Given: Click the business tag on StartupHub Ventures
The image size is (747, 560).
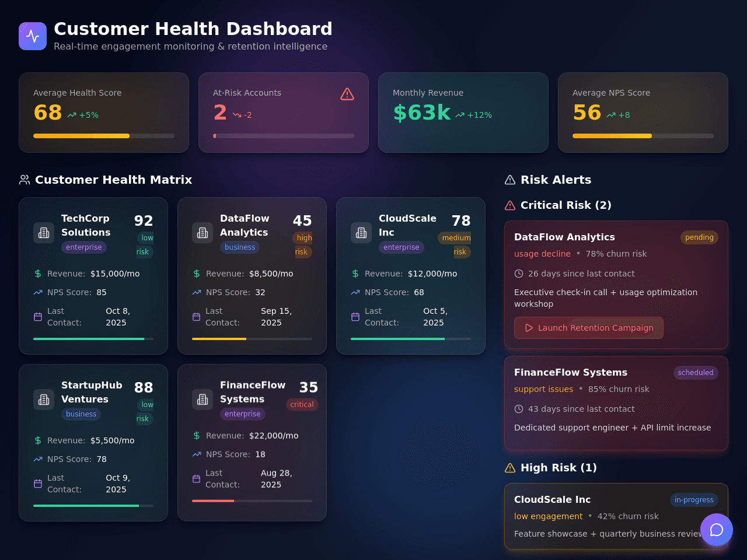Looking at the screenshot, I should pyautogui.click(x=81, y=414).
